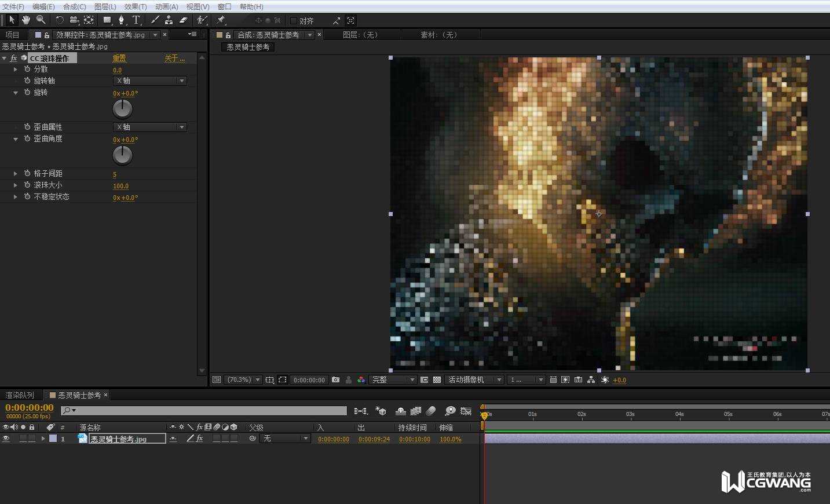The width and height of the screenshot is (830, 504).
Task: Toggle the CC 滚珠操作 effect fx switch
Action: point(14,59)
